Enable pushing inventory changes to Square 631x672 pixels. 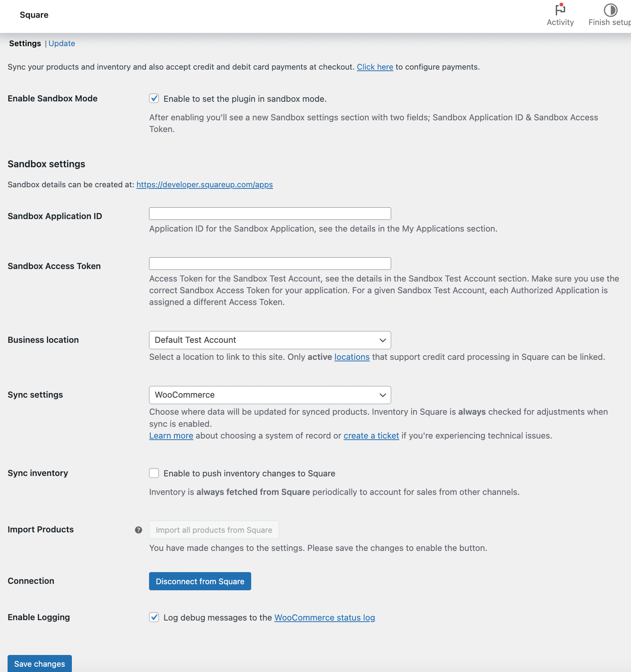click(x=154, y=473)
